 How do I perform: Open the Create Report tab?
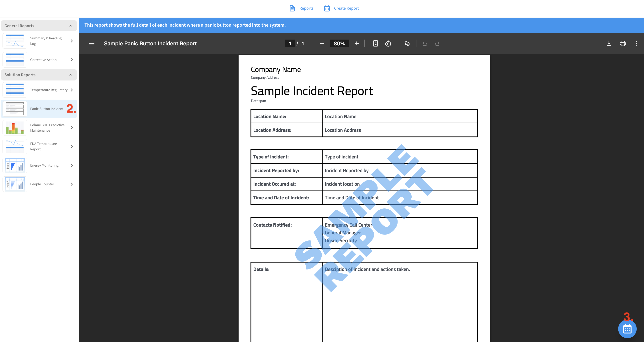[341, 8]
